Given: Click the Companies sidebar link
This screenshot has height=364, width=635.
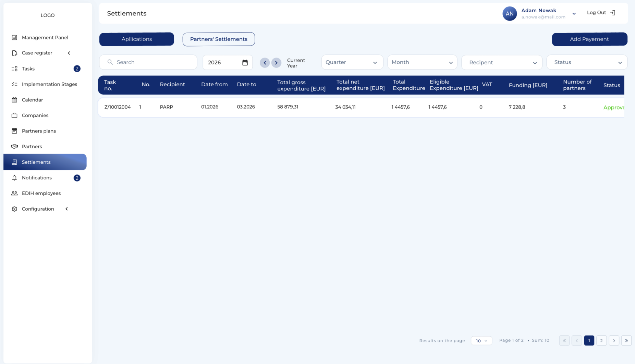Looking at the screenshot, I should click(35, 115).
